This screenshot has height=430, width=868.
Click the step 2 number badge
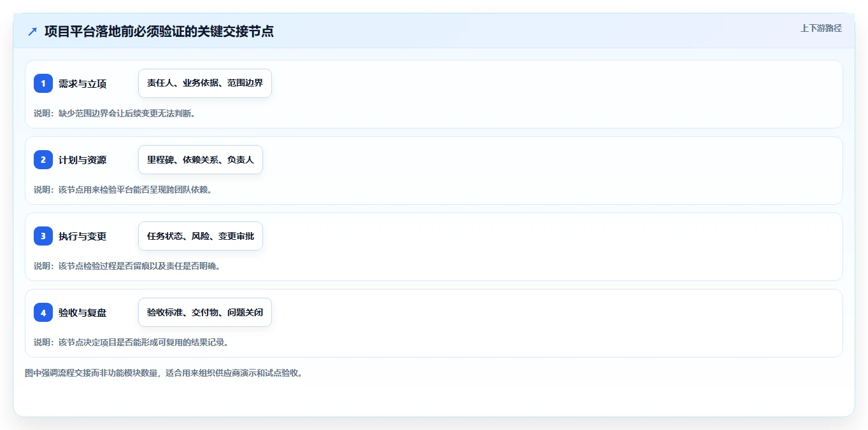(x=43, y=160)
